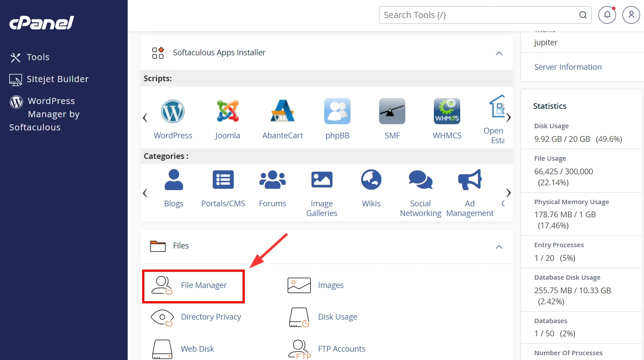Click the Disk Usage statistic label
The image size is (644, 360).
pyautogui.click(x=551, y=126)
